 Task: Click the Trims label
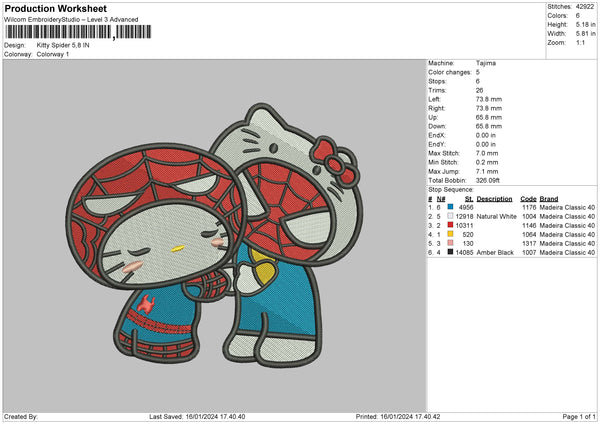437,90
